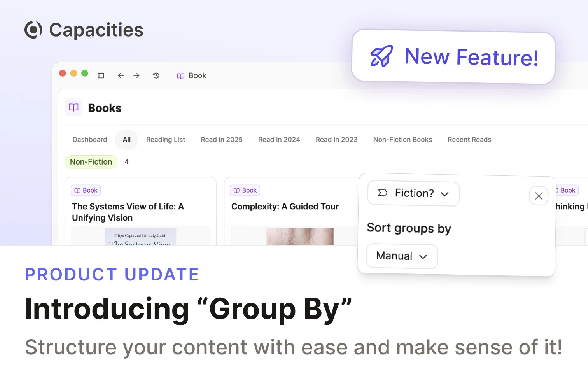
Task: Open the history clock icon
Action: [x=156, y=75]
